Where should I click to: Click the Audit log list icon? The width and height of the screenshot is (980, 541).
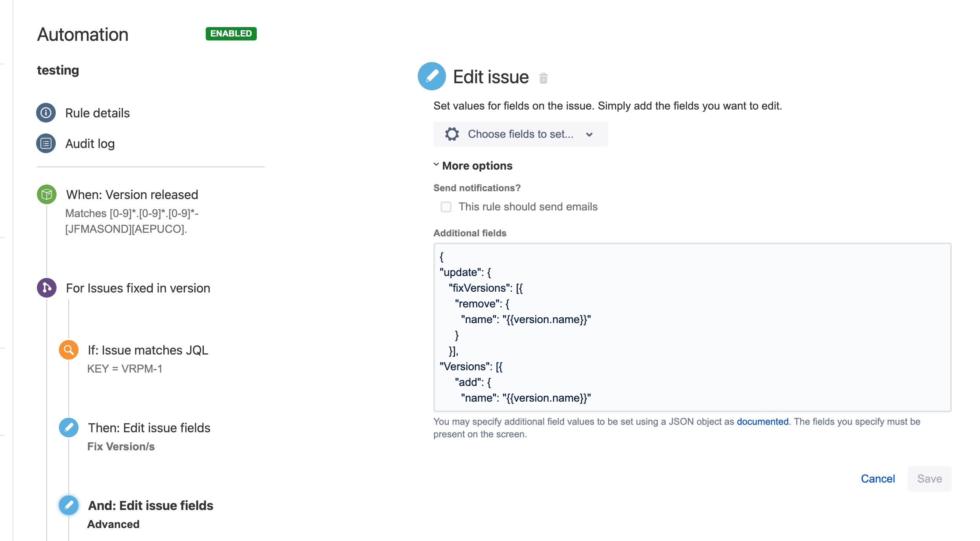click(46, 143)
